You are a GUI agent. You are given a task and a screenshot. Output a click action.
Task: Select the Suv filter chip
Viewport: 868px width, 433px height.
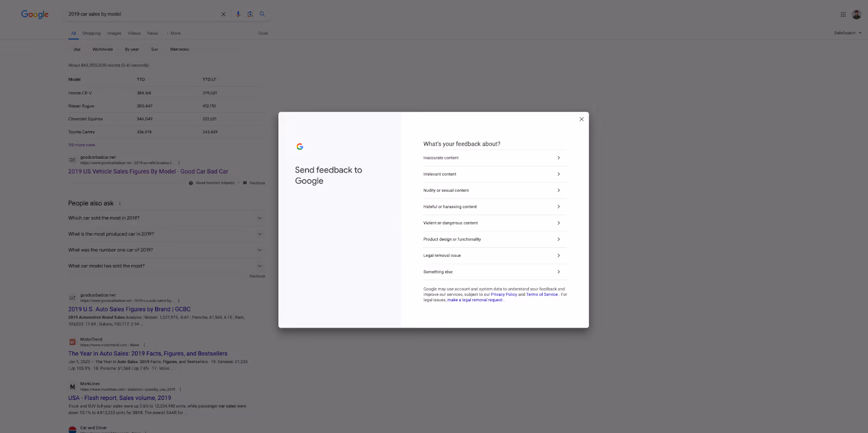[155, 49]
